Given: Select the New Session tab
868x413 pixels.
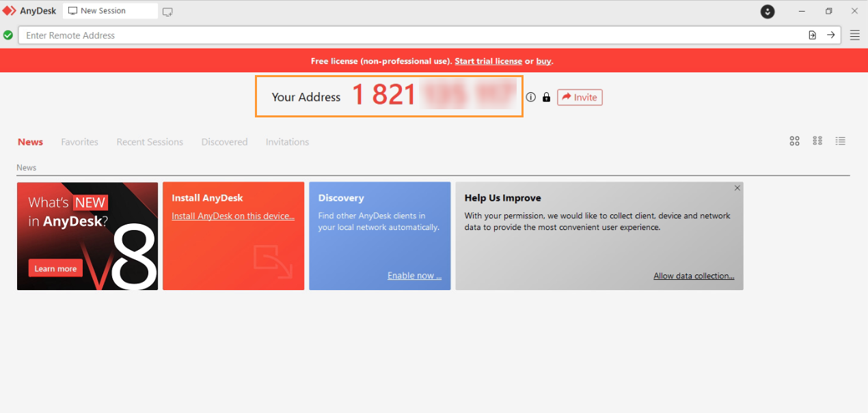Looking at the screenshot, I should (103, 11).
